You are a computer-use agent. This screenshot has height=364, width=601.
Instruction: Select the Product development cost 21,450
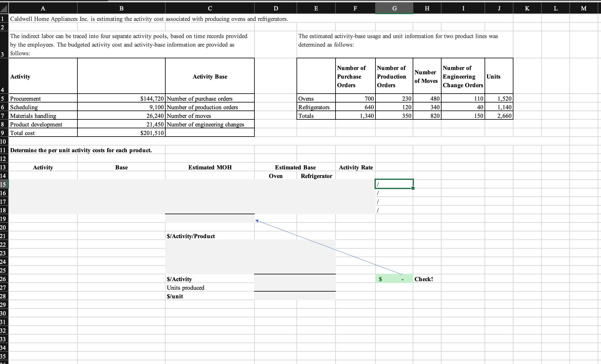click(x=121, y=124)
